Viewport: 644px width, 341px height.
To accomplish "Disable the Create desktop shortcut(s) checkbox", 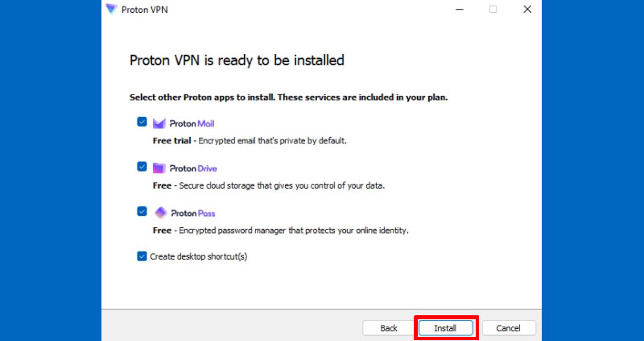I will click(x=142, y=256).
